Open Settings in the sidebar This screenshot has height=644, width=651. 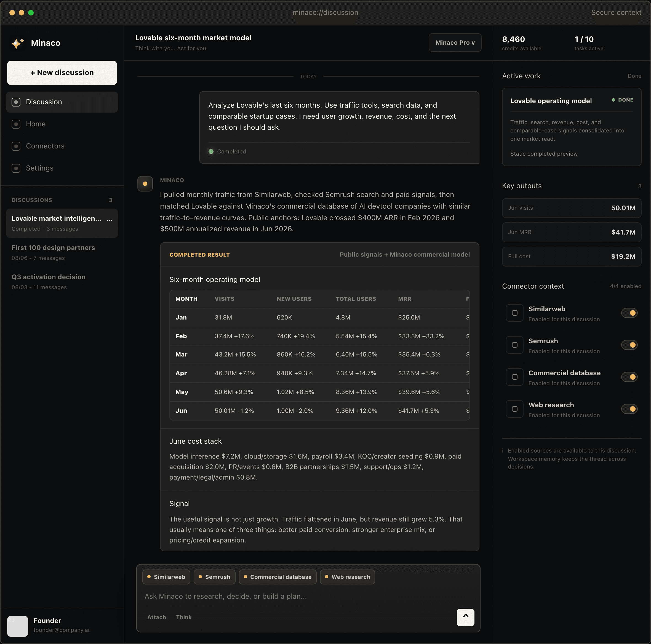62,168
